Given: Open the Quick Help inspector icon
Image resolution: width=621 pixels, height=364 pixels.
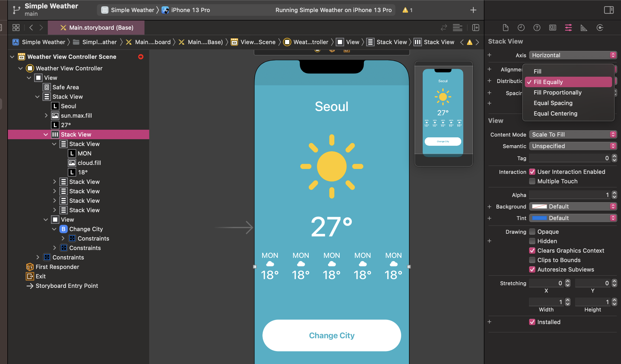Looking at the screenshot, I should click(x=537, y=28).
